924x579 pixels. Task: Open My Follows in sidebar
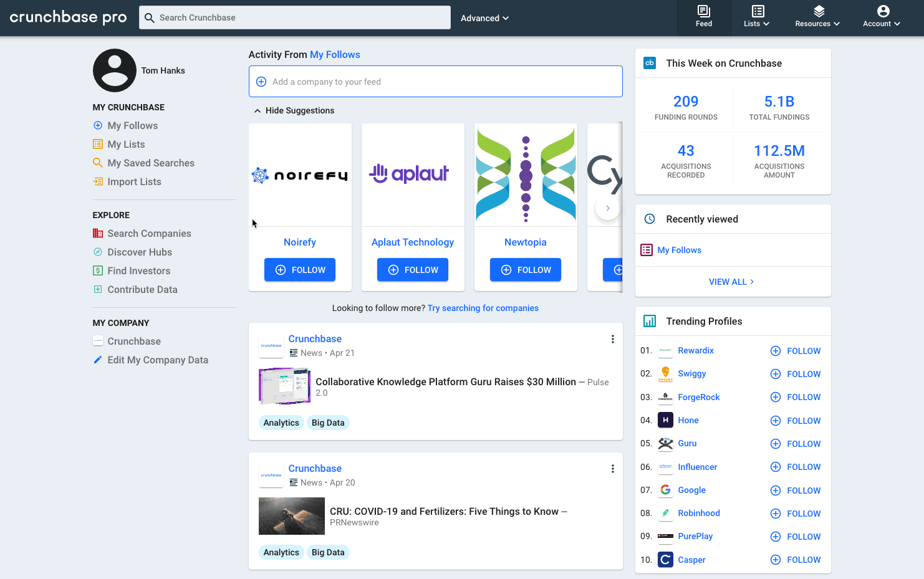click(132, 125)
